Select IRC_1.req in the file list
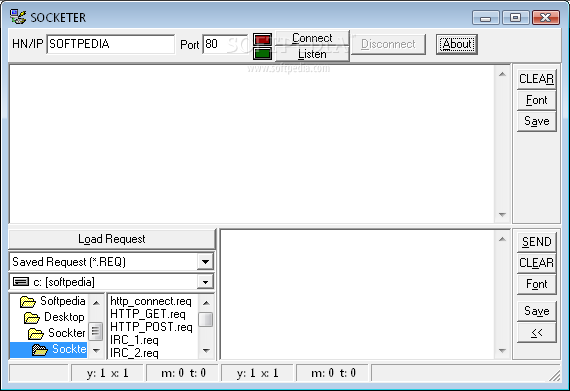This screenshot has height=391, width=570. click(134, 340)
